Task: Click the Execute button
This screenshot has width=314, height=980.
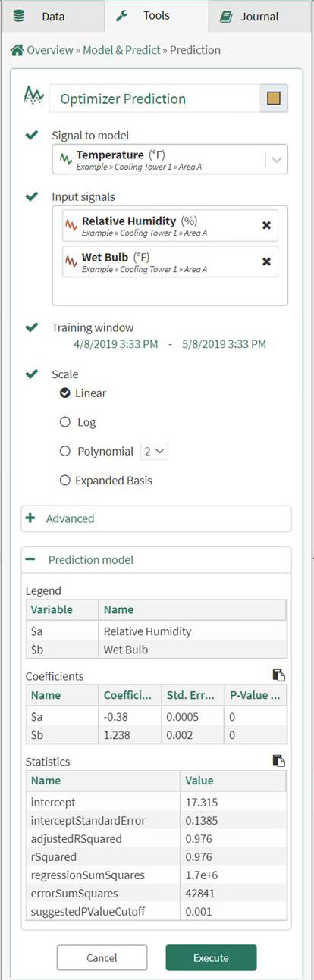Action: coord(211,957)
